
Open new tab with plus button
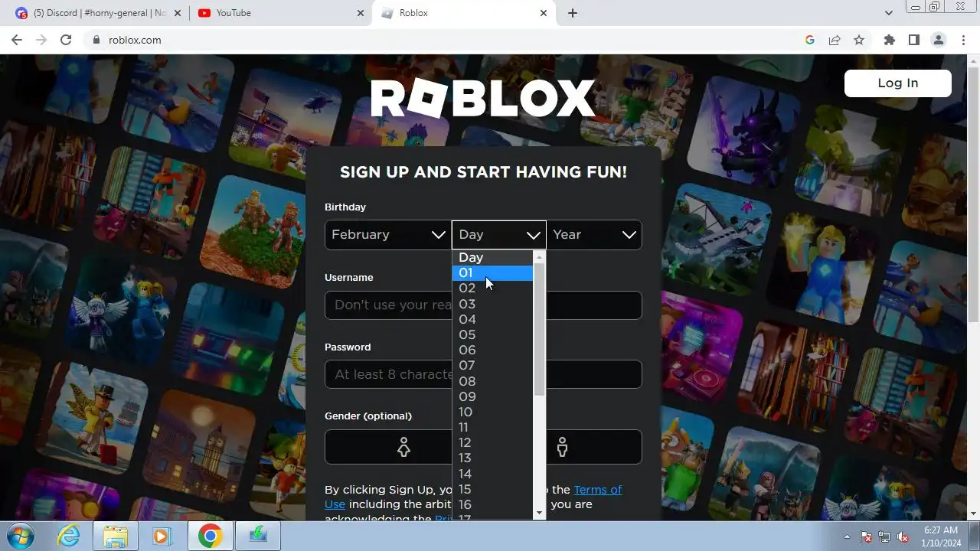(572, 13)
